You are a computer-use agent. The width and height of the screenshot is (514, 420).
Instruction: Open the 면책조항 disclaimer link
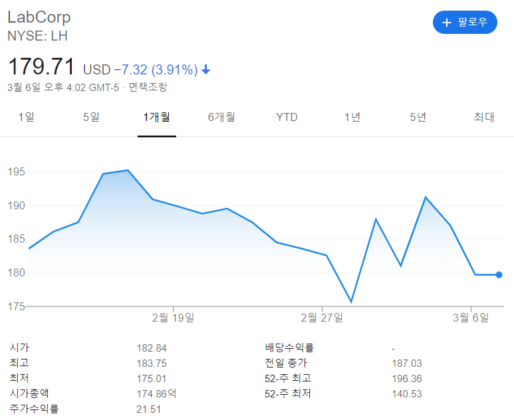148,87
